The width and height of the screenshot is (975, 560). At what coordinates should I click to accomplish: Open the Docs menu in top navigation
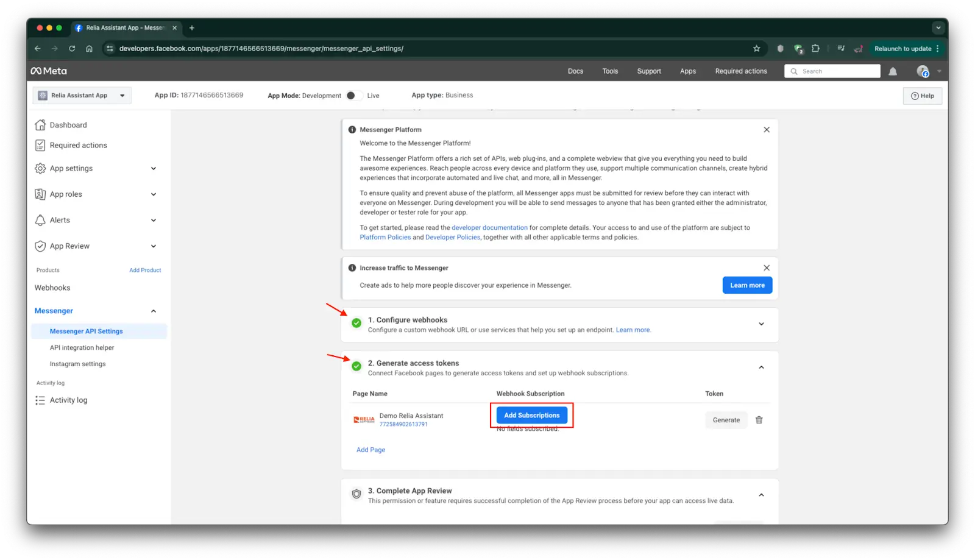pyautogui.click(x=575, y=71)
